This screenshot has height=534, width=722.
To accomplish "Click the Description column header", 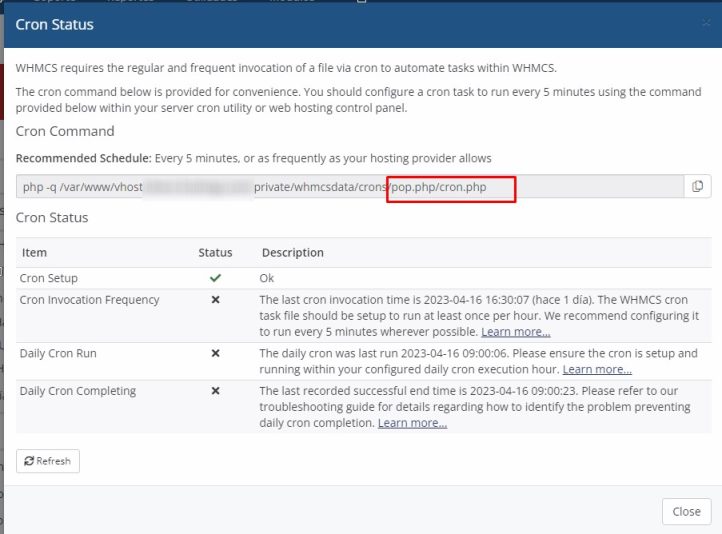I will coord(292,253).
